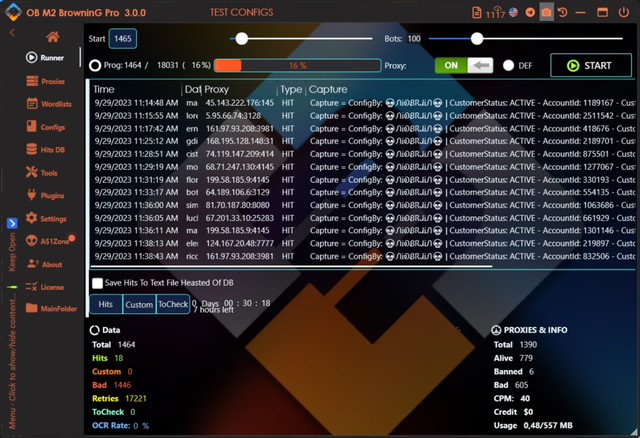Viewport: 640px width, 438px height.
Task: Click the Dat column header
Action: pyautogui.click(x=192, y=89)
